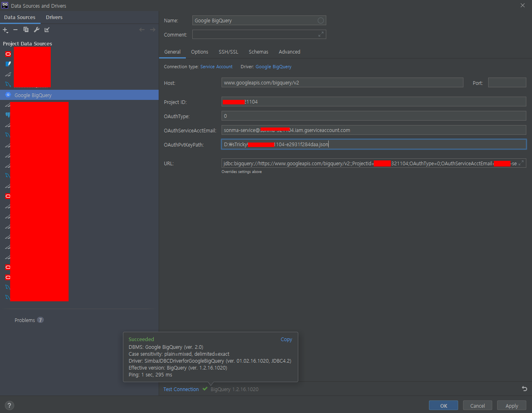532x413 pixels.
Task: Click the Test Connection link
Action: pos(181,389)
